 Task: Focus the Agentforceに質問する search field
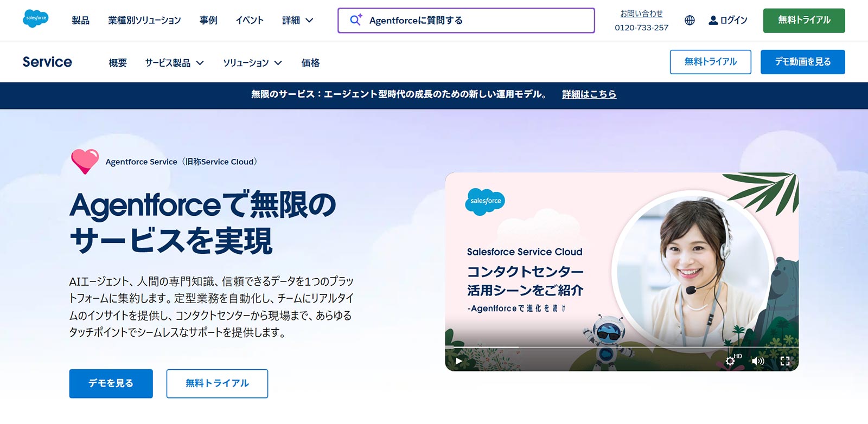point(466,20)
